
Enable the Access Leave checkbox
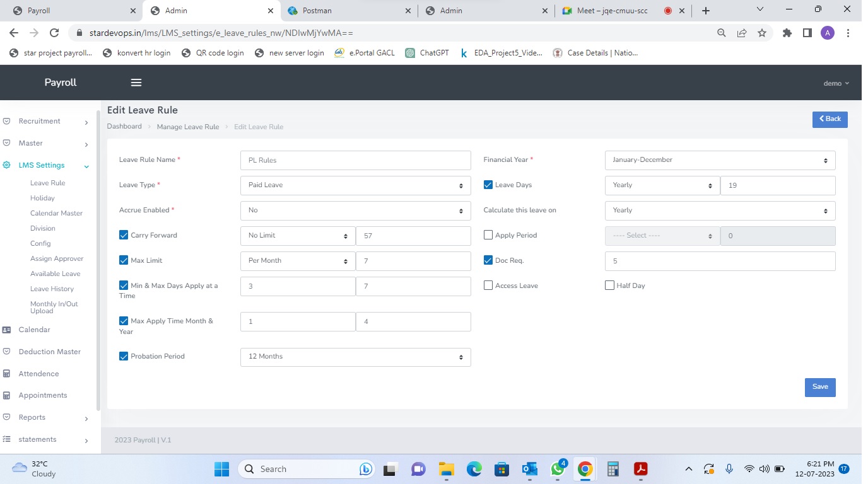(x=488, y=285)
